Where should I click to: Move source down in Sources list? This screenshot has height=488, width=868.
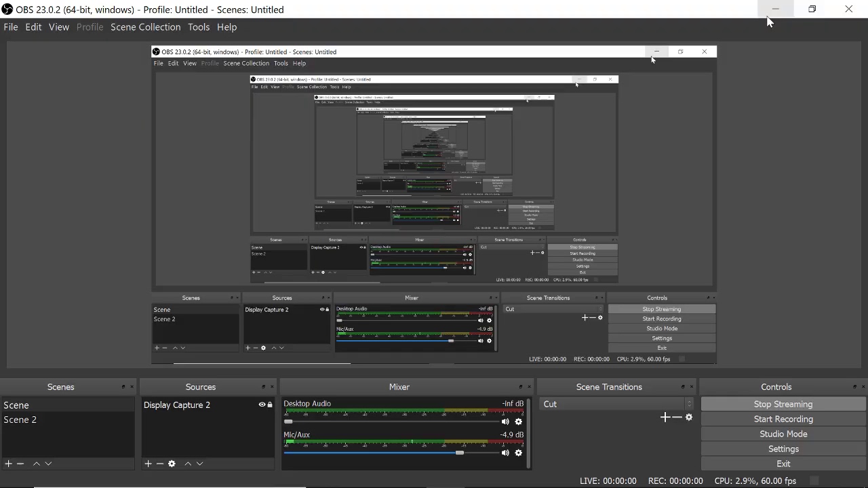point(199,464)
